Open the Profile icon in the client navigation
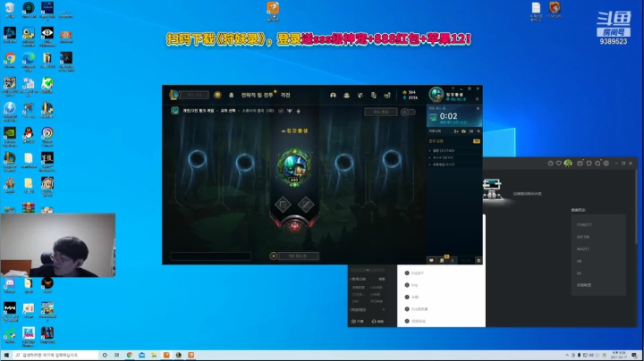644x361 pixels. (x=333, y=96)
